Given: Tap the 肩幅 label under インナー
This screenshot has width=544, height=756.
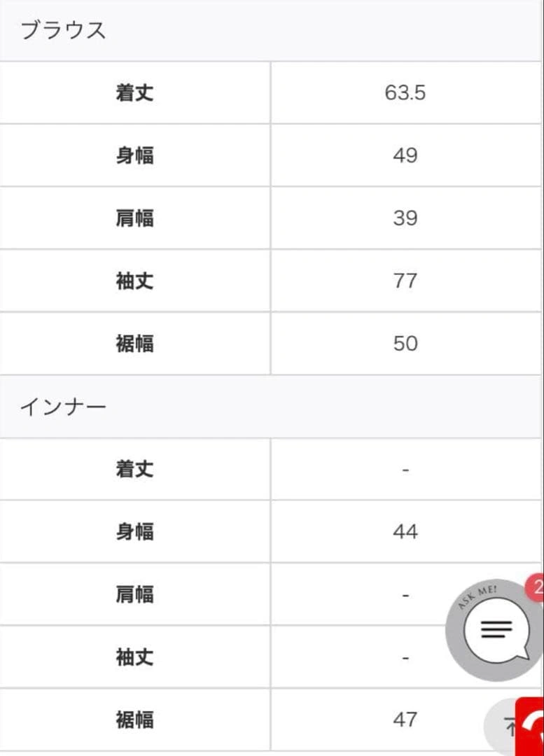Looking at the screenshot, I should (x=134, y=594).
